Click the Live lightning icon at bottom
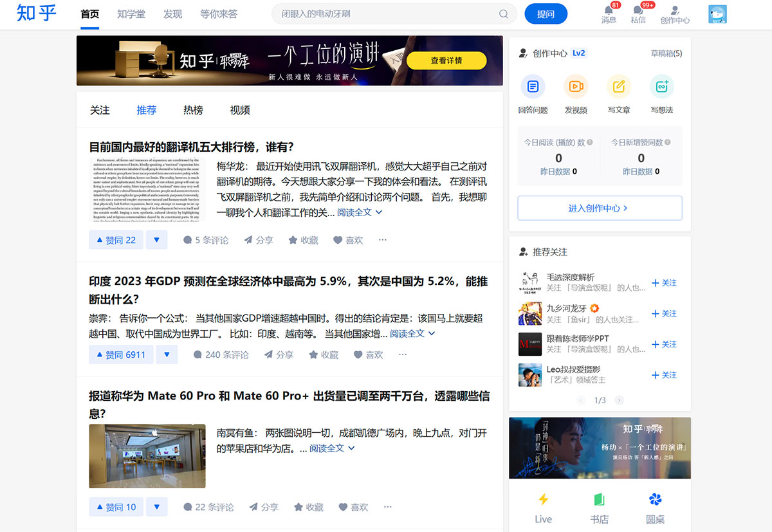The width and height of the screenshot is (772, 532). (x=543, y=499)
